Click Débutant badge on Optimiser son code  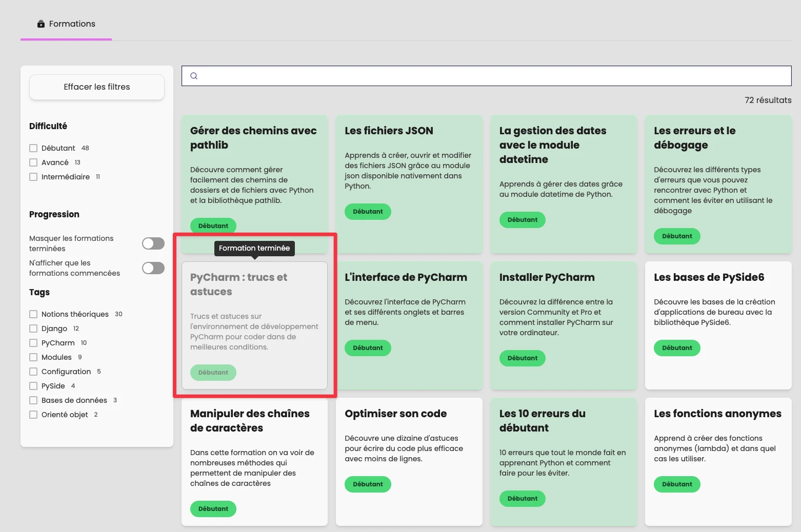(x=368, y=484)
